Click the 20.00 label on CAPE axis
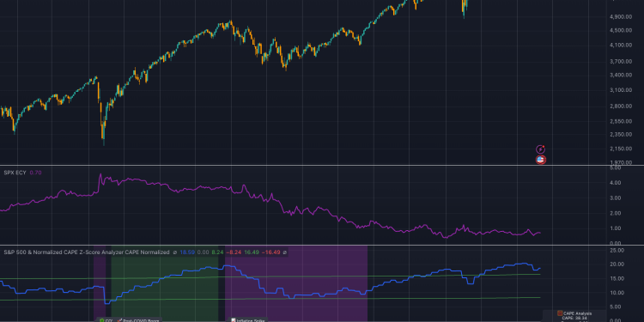The height and width of the screenshot is (322, 644). [617, 264]
